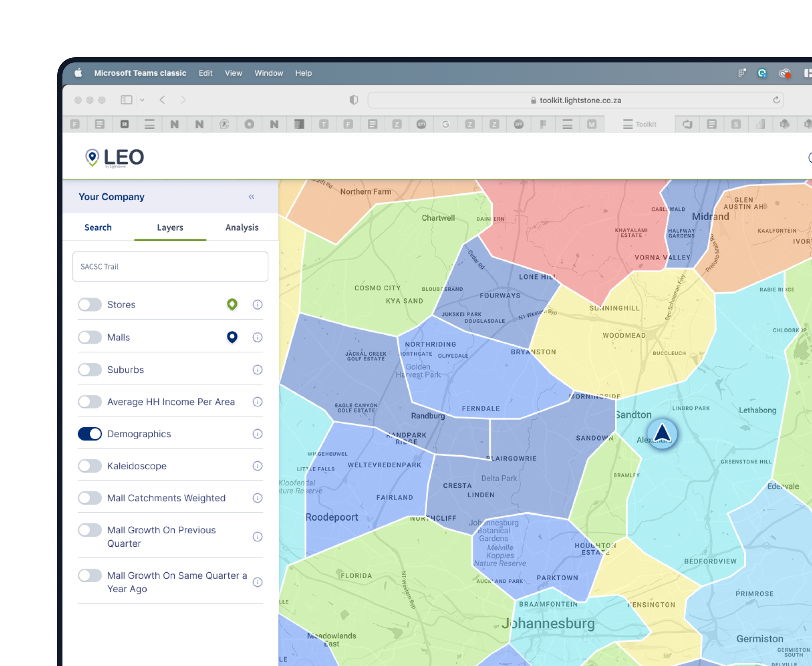Collapse the Your Company side panel
The image size is (812, 666).
point(252,197)
